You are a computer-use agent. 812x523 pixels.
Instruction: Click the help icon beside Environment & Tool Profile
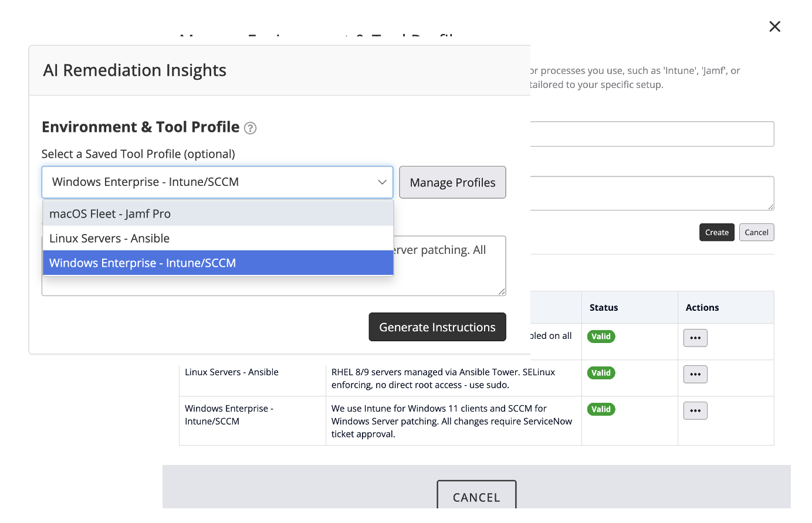pos(250,128)
